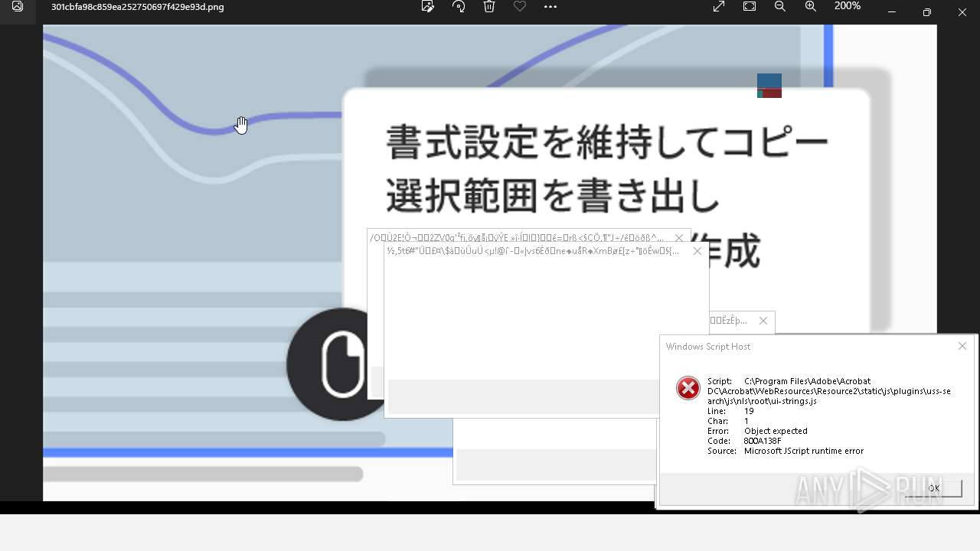Click the error code "800A138F"

click(763, 441)
